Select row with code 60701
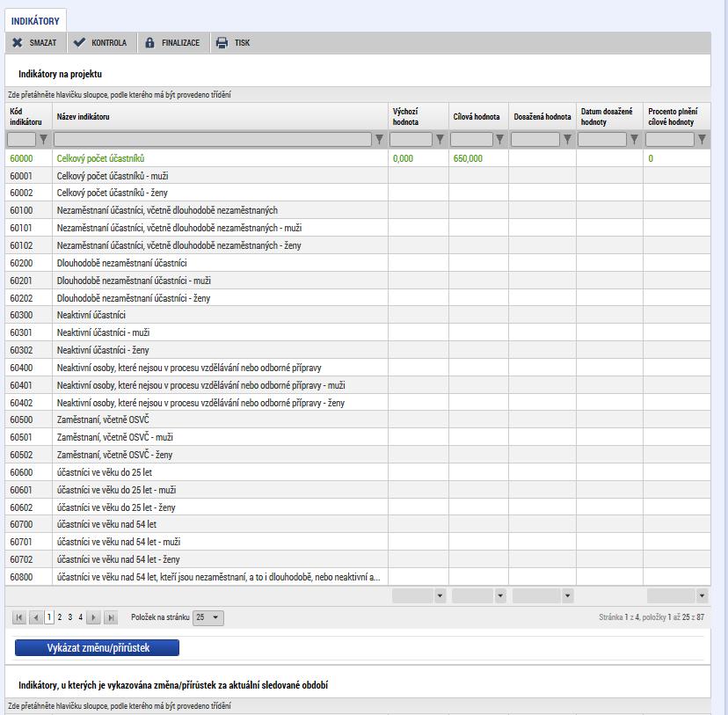Image resolution: width=728 pixels, height=715 pixels. 358,542
